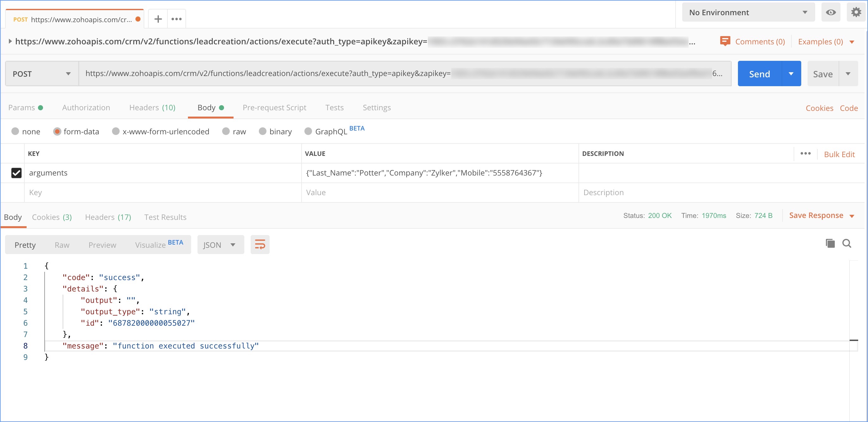This screenshot has height=422, width=868.
Task: Uncheck the arguments row checkbox
Action: click(16, 173)
